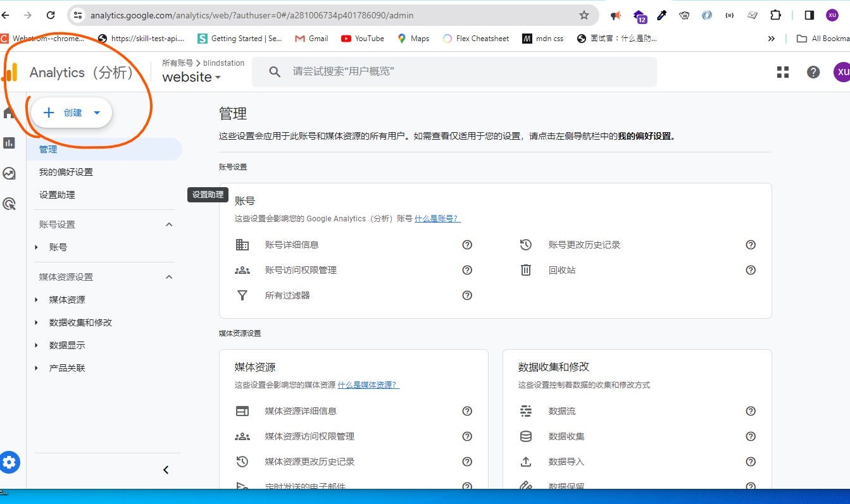850x504 pixels.
Task: Open the 什么是账号? link
Action: 437,219
